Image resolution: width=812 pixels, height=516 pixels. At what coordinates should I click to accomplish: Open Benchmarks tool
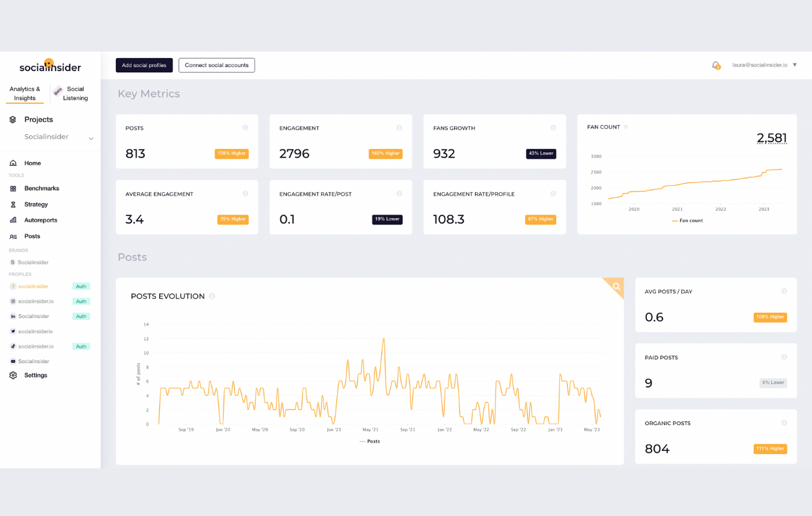[42, 188]
